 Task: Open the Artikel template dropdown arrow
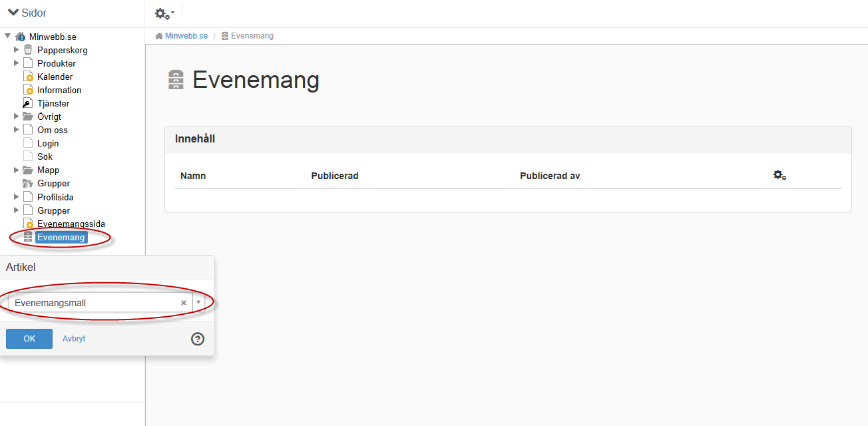pyautogui.click(x=198, y=303)
